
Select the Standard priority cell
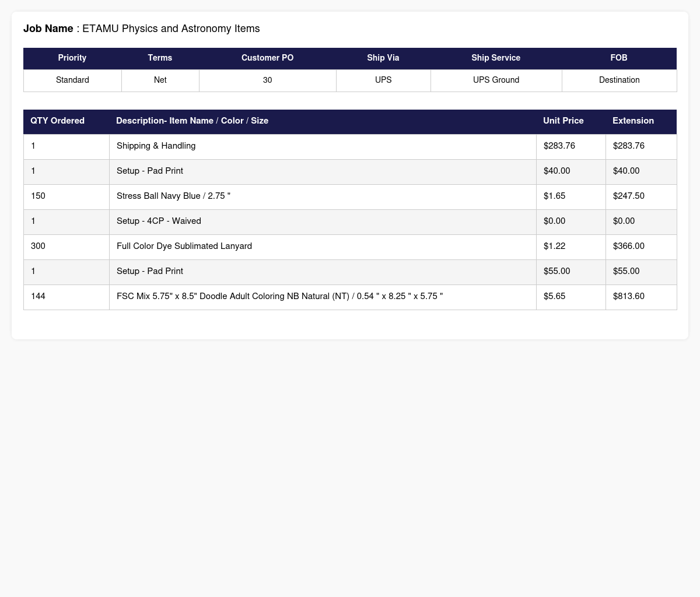pyautogui.click(x=72, y=80)
